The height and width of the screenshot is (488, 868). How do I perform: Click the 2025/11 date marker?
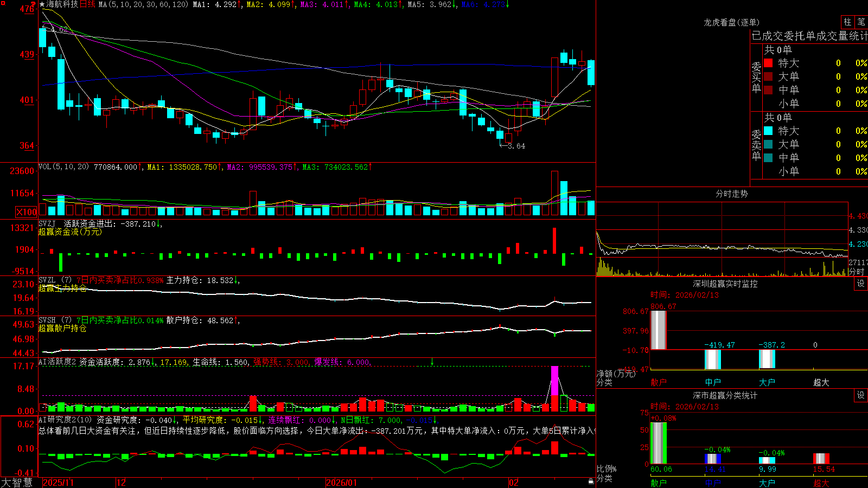58,483
